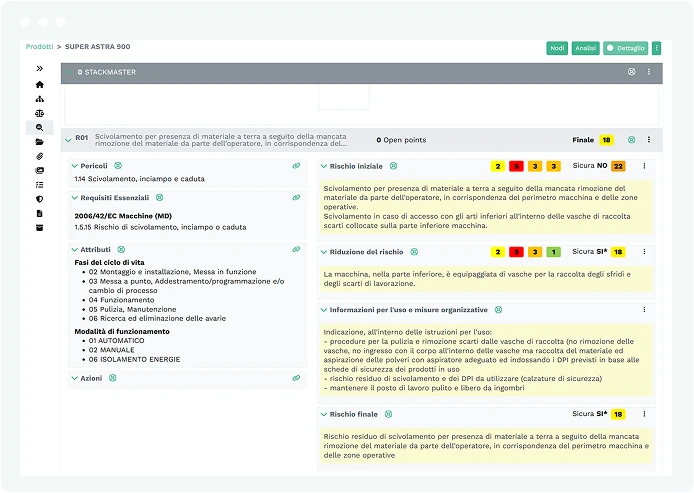This screenshot has height=493, width=694.
Task: Open the Riduzione del rischio three-dot menu
Action: coord(644,252)
